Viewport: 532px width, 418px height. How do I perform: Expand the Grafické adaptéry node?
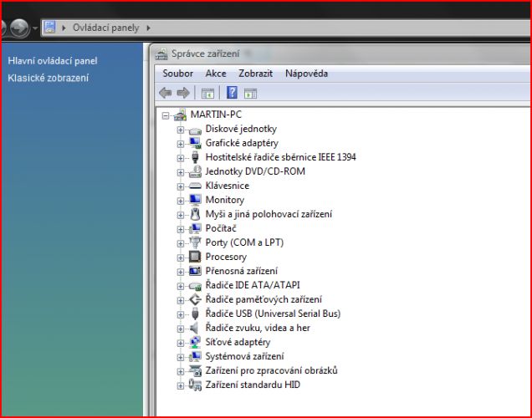coord(181,144)
